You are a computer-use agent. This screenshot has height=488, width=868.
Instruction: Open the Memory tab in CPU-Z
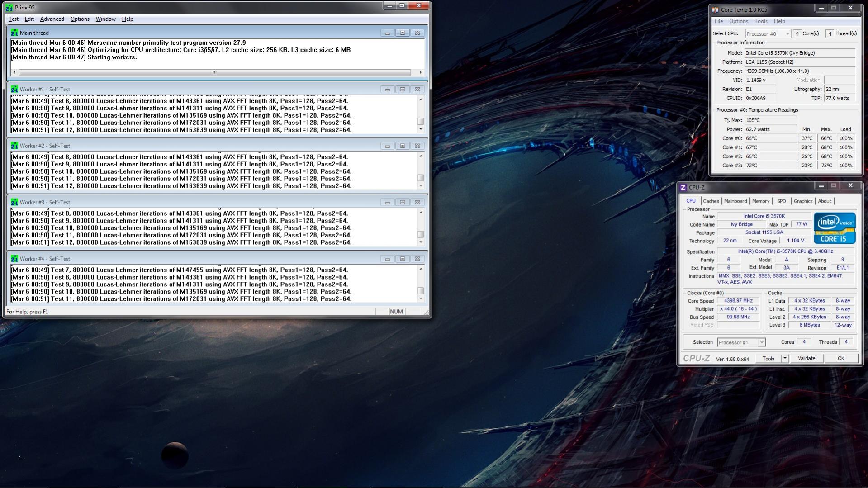(x=760, y=201)
